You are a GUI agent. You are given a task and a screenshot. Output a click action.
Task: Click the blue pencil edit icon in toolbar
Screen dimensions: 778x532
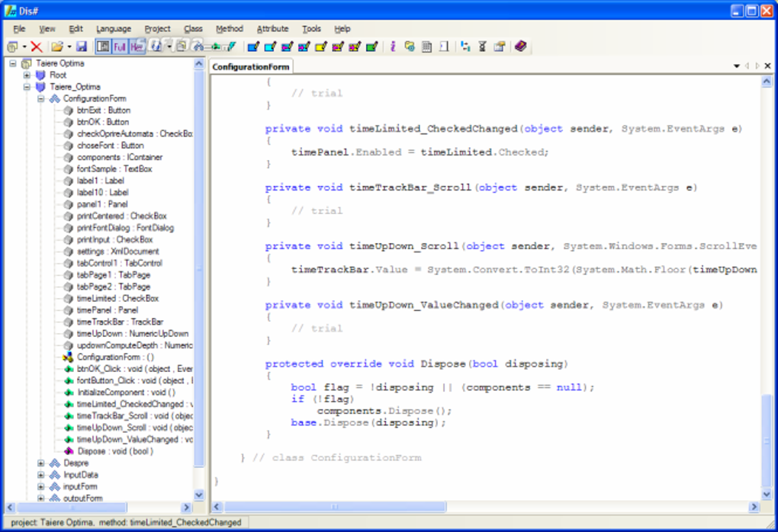[x=253, y=46]
